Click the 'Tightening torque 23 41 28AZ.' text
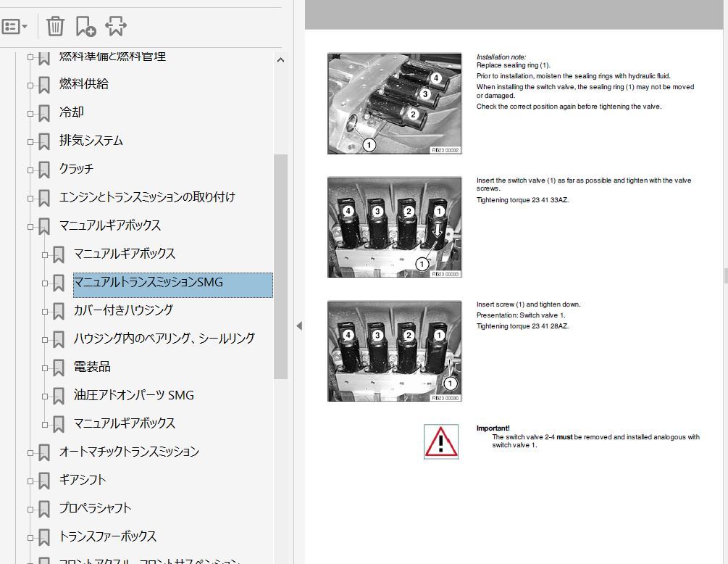Image resolution: width=728 pixels, height=564 pixels. coord(522,326)
